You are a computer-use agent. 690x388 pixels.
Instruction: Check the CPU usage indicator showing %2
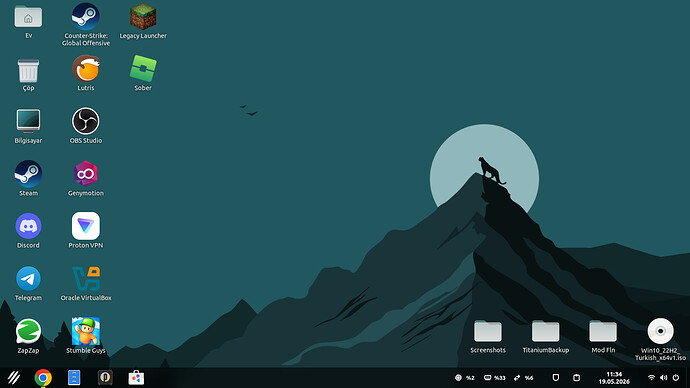[x=465, y=377]
